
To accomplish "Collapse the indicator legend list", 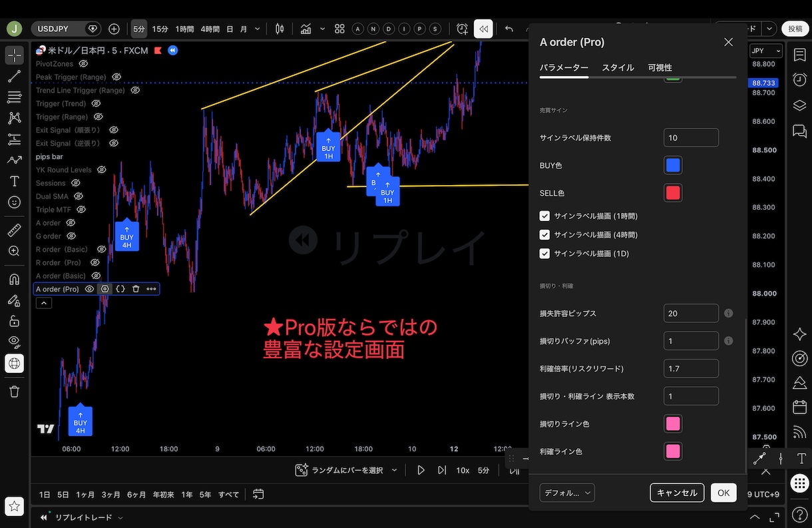I will 43,303.
